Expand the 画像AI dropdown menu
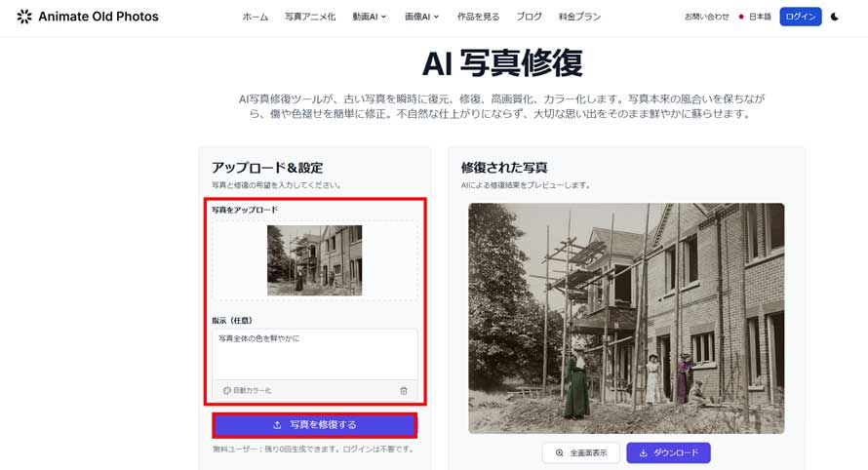Viewport: 868px width, 470px height. point(422,17)
